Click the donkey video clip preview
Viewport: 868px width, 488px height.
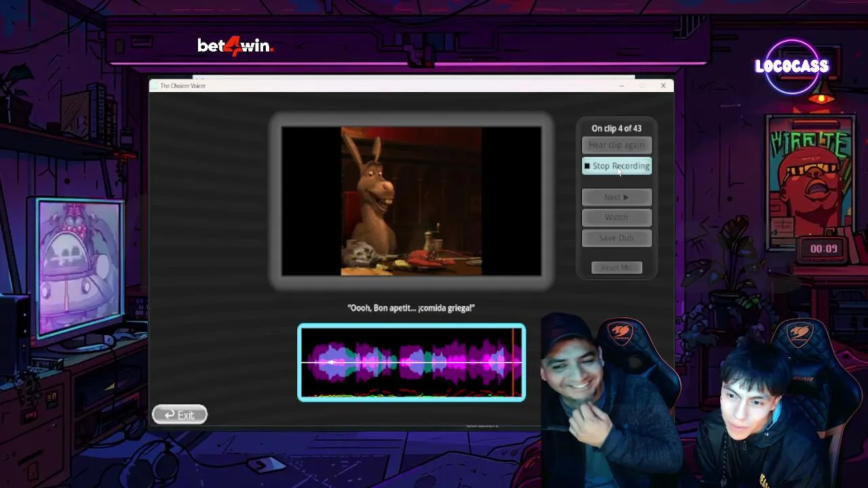412,201
